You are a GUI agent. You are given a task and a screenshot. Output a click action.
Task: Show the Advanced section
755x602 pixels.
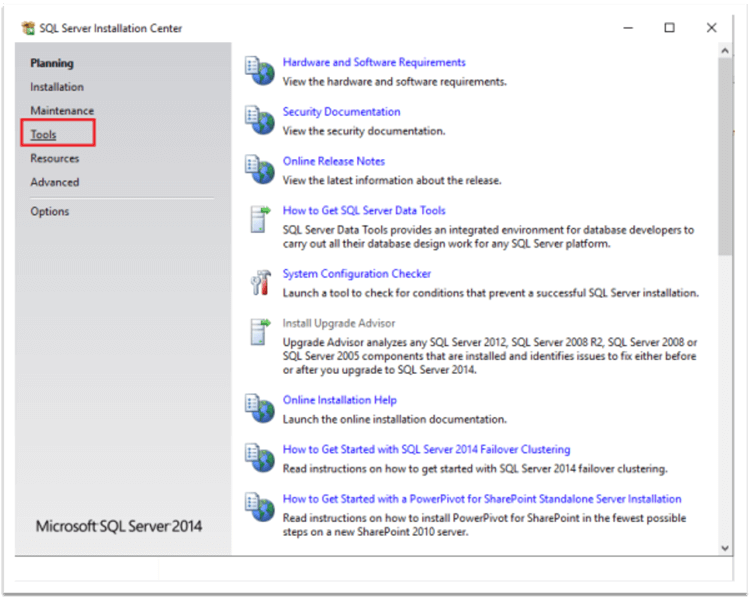tap(54, 183)
